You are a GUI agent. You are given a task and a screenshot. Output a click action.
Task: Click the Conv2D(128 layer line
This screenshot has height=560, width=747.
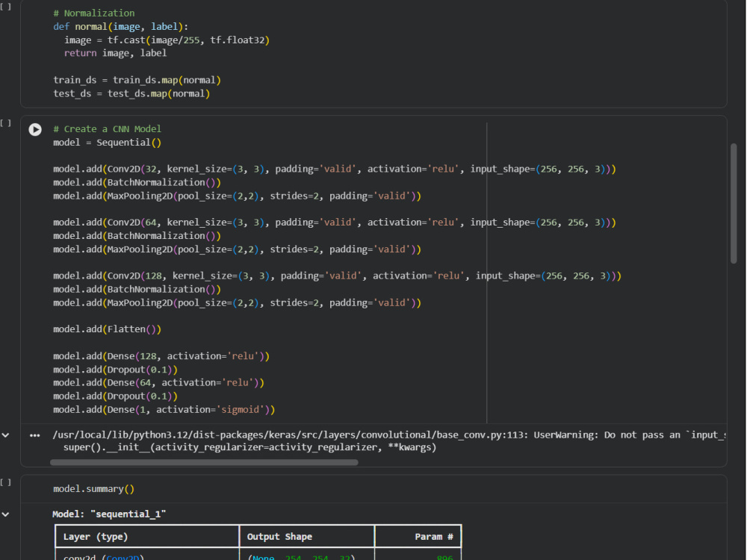pyautogui.click(x=338, y=276)
